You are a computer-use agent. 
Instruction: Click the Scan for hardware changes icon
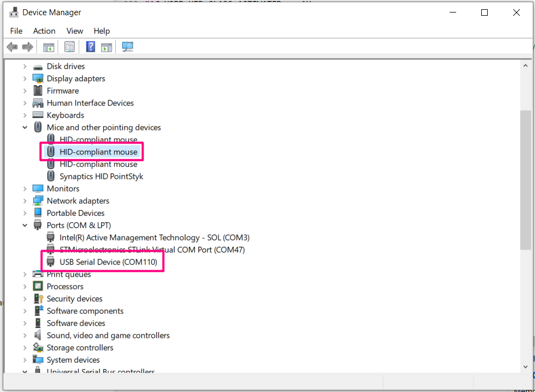point(127,47)
